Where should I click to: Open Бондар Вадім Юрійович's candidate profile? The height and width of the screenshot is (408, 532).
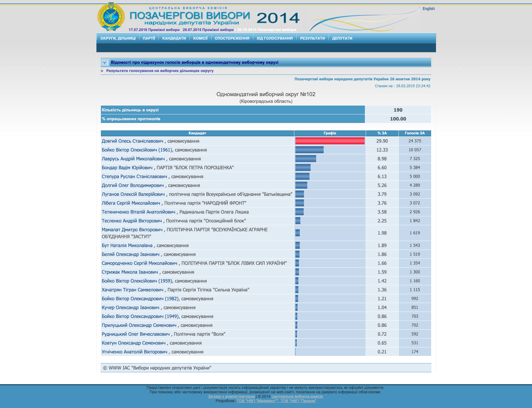[x=127, y=168]
